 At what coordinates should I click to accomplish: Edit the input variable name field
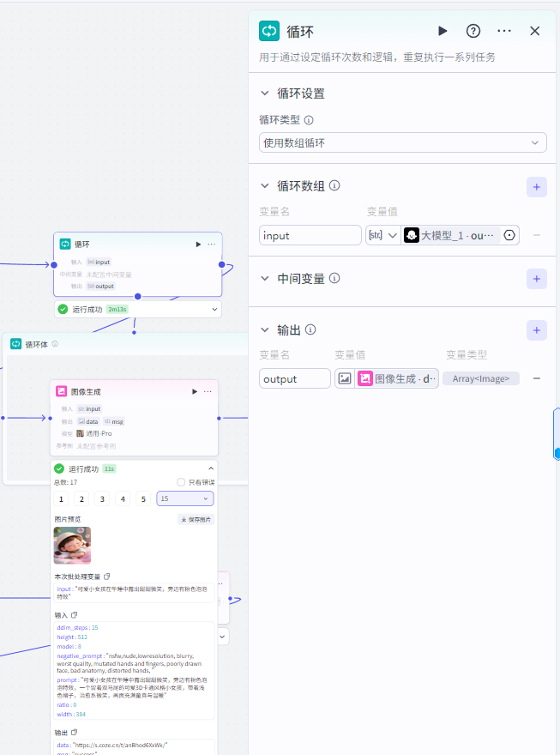310,235
